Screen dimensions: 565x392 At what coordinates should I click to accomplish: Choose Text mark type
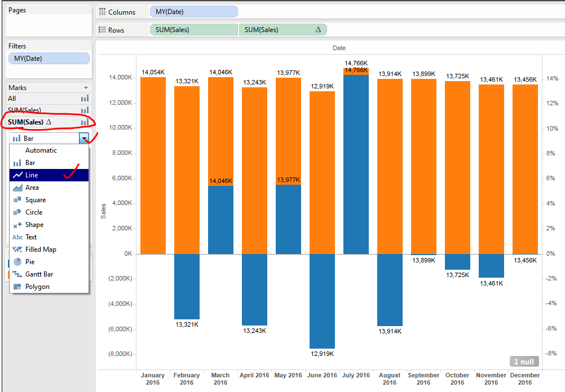(49, 237)
